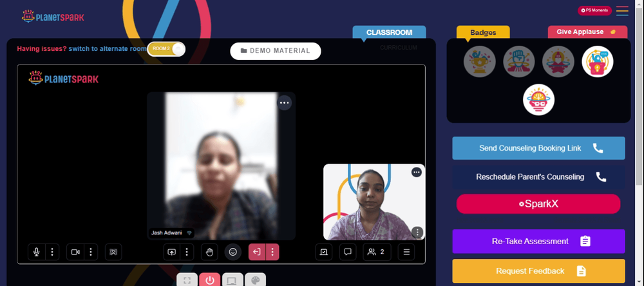Open the hamburger menu in the call toolbar
The image size is (644, 286).
(406, 252)
